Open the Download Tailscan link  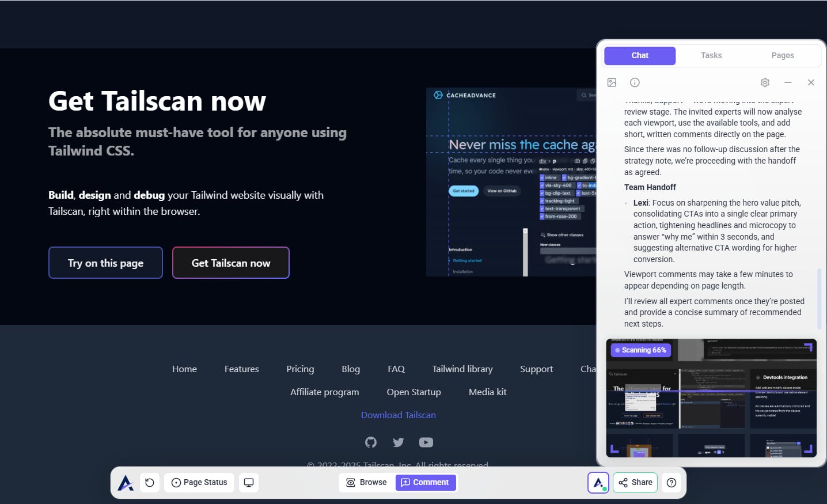[x=399, y=415]
